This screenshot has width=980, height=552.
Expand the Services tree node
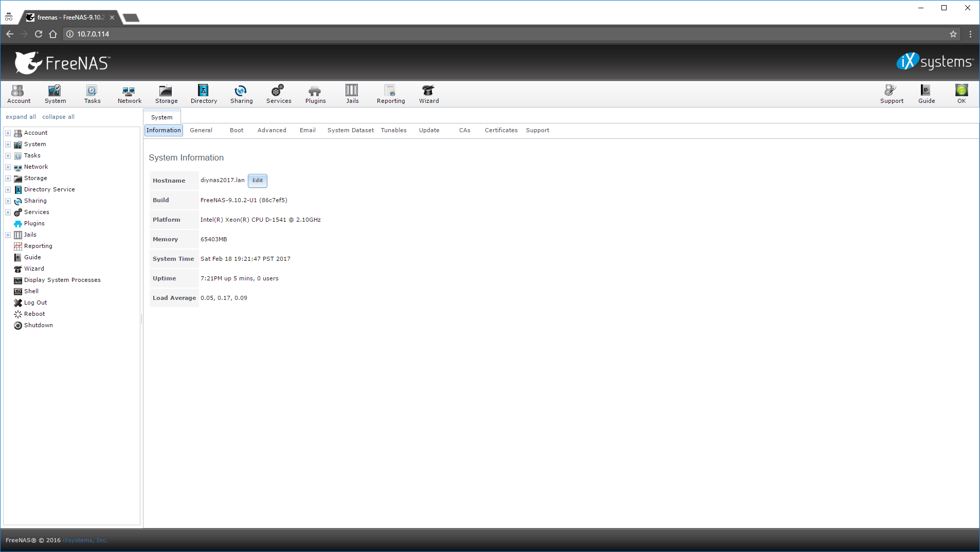8,212
